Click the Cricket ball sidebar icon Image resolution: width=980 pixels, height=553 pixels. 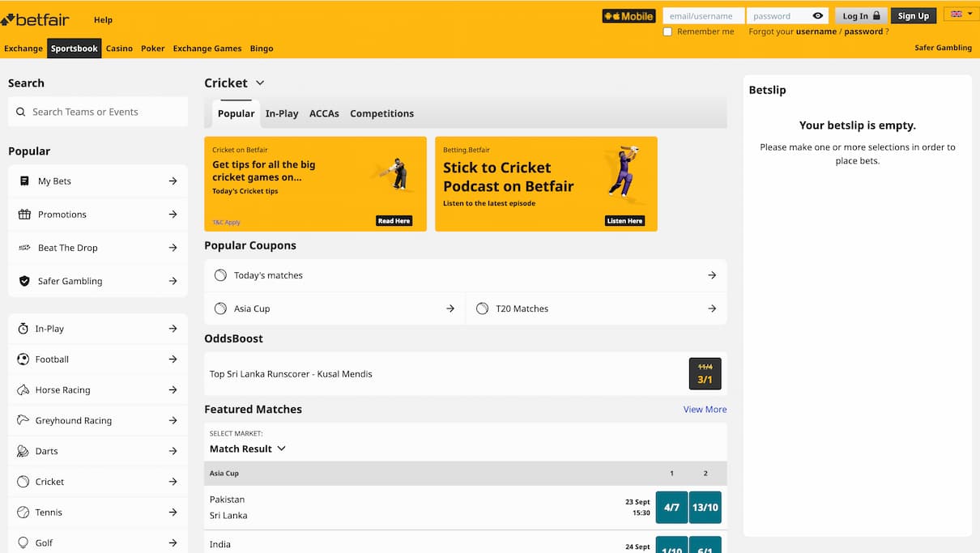click(23, 482)
